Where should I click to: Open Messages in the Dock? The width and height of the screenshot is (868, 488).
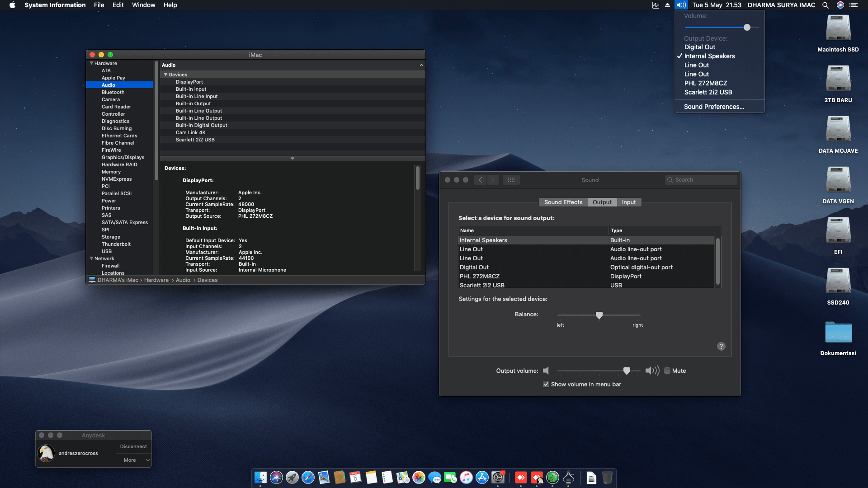coord(434,477)
